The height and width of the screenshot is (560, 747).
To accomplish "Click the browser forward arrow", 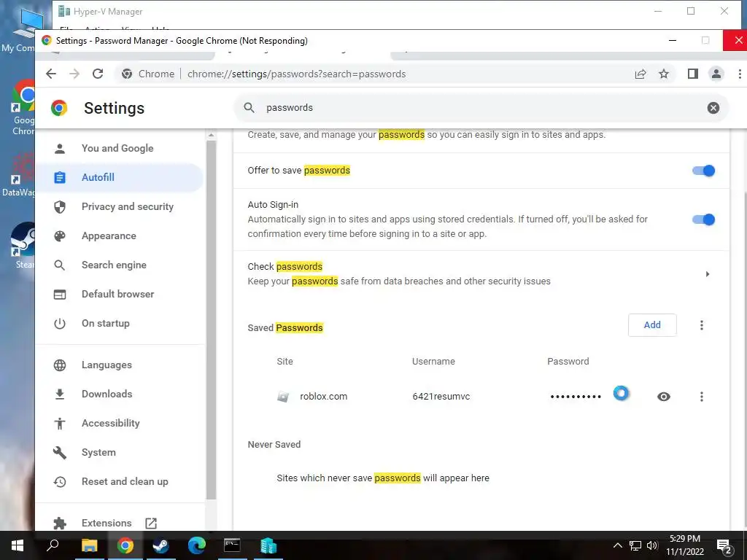I will [x=74, y=74].
